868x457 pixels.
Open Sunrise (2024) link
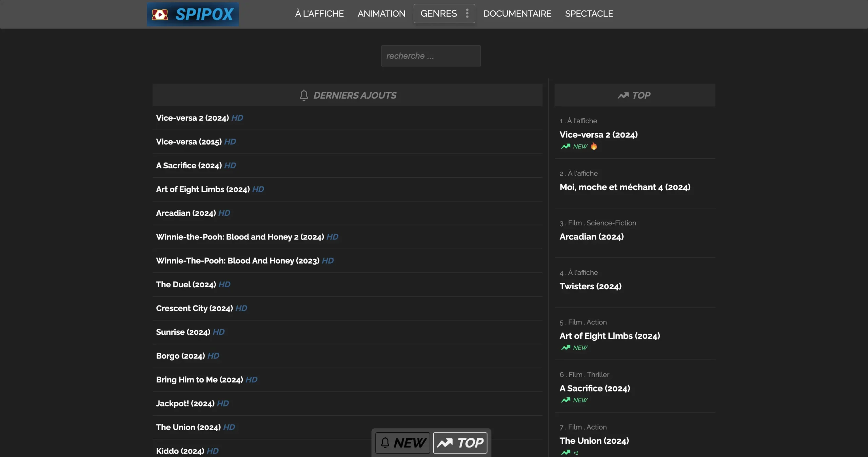pos(183,332)
